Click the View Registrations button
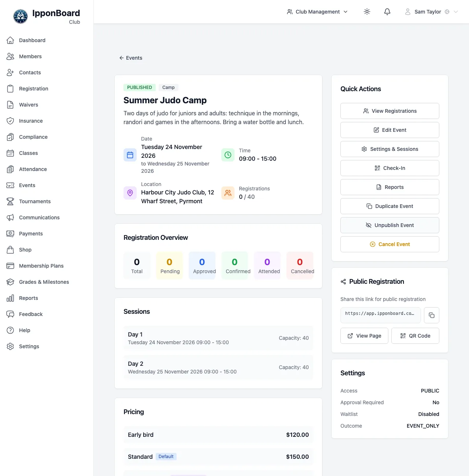The height and width of the screenshot is (476, 469). point(390,111)
